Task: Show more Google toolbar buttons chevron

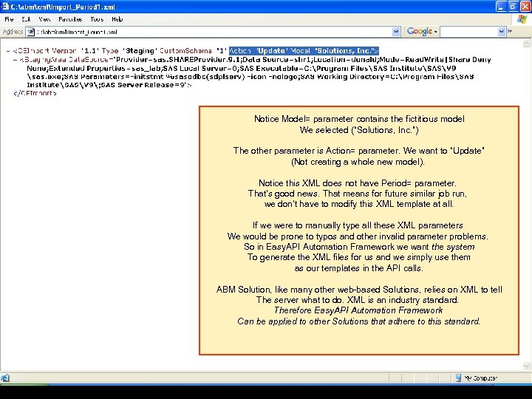Action: [510, 32]
